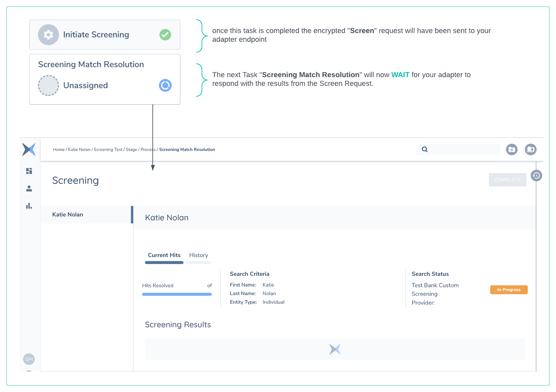
Task: Open the person profile icon in sidebar
Action: coord(29,188)
